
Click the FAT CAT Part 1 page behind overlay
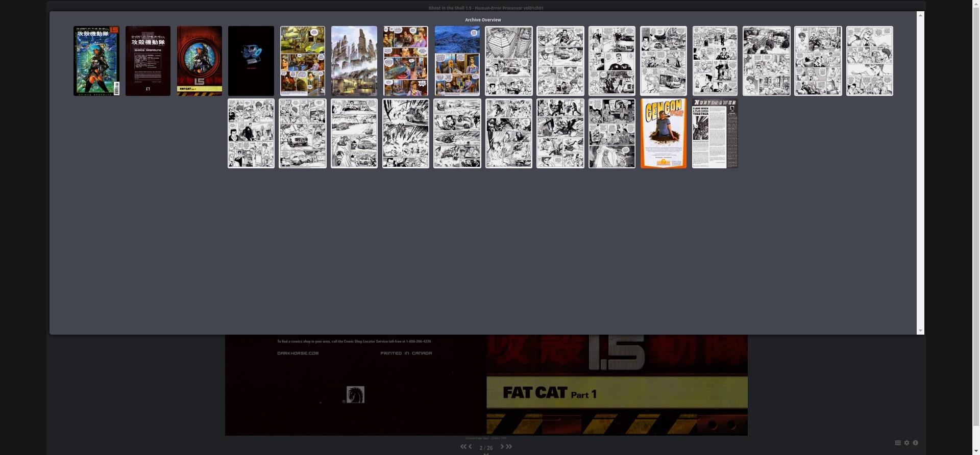[617, 385]
